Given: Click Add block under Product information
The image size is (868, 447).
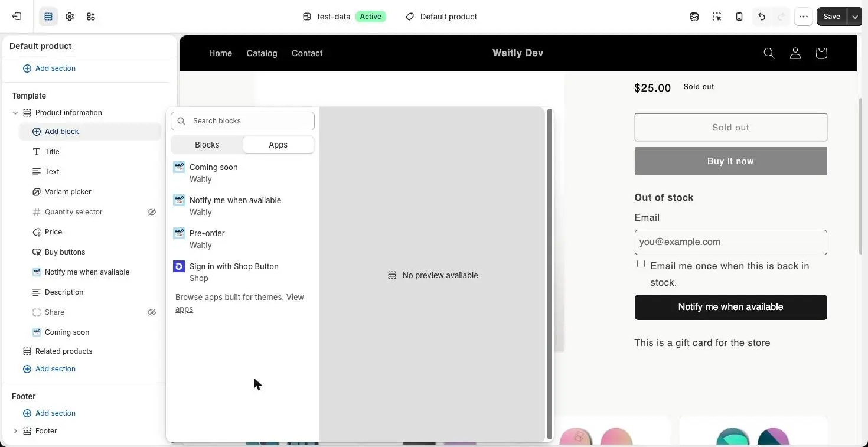Looking at the screenshot, I should 90,132.
